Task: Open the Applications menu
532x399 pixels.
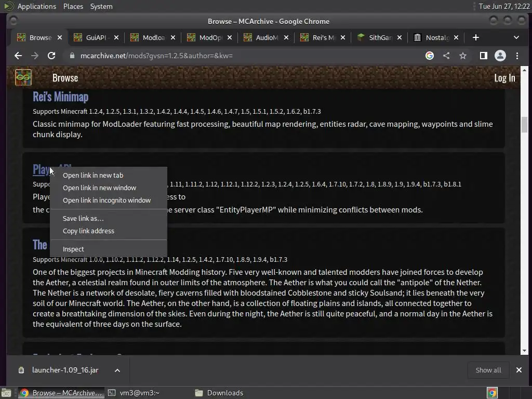Action: point(37,6)
